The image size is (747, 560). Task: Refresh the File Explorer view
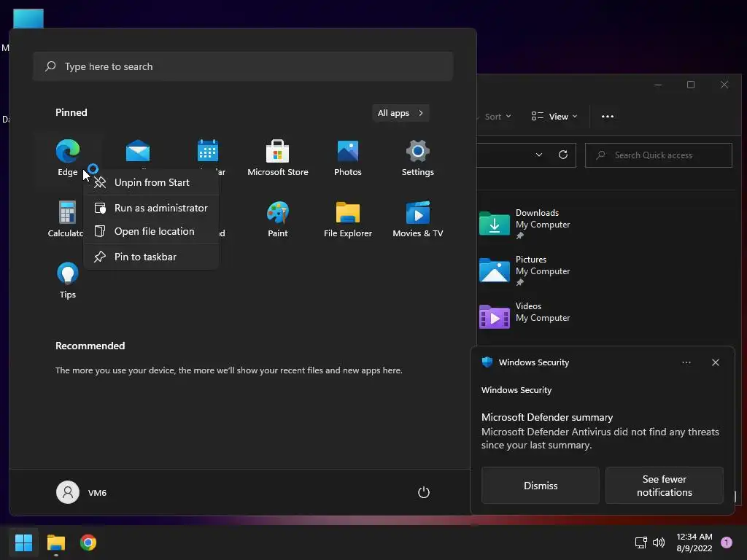click(x=562, y=155)
